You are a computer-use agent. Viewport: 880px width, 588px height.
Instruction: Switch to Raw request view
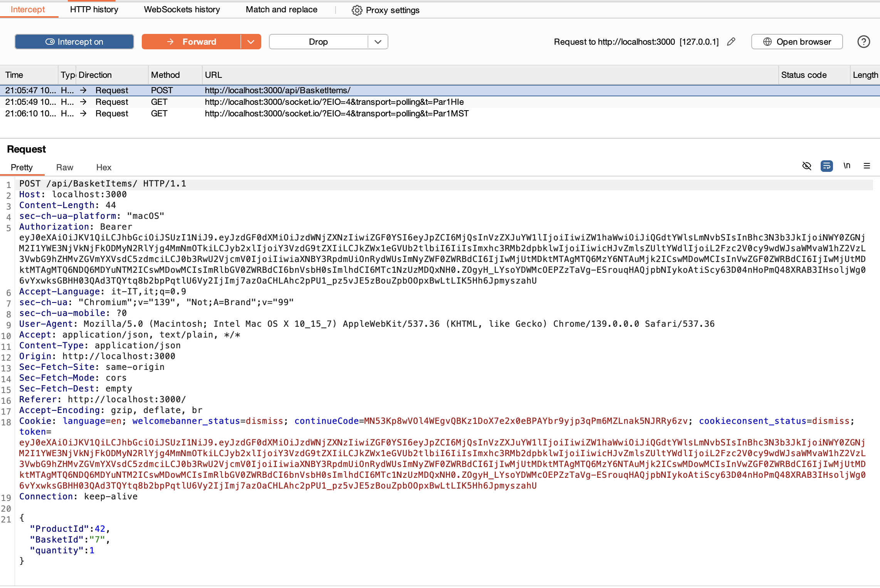pos(64,168)
